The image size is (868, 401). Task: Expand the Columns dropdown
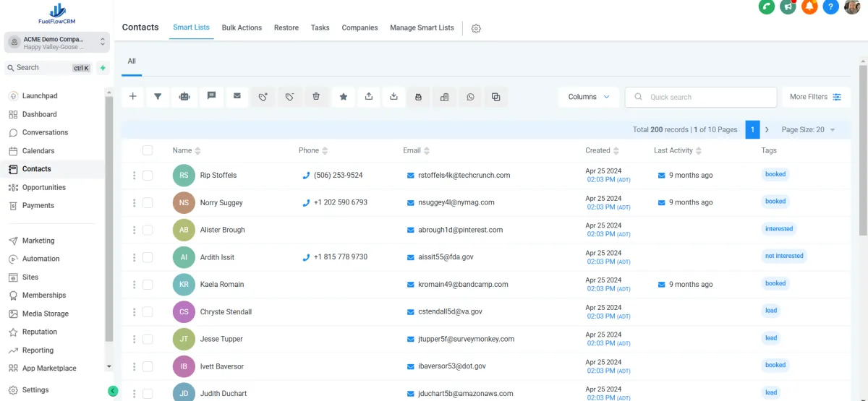pyautogui.click(x=589, y=97)
